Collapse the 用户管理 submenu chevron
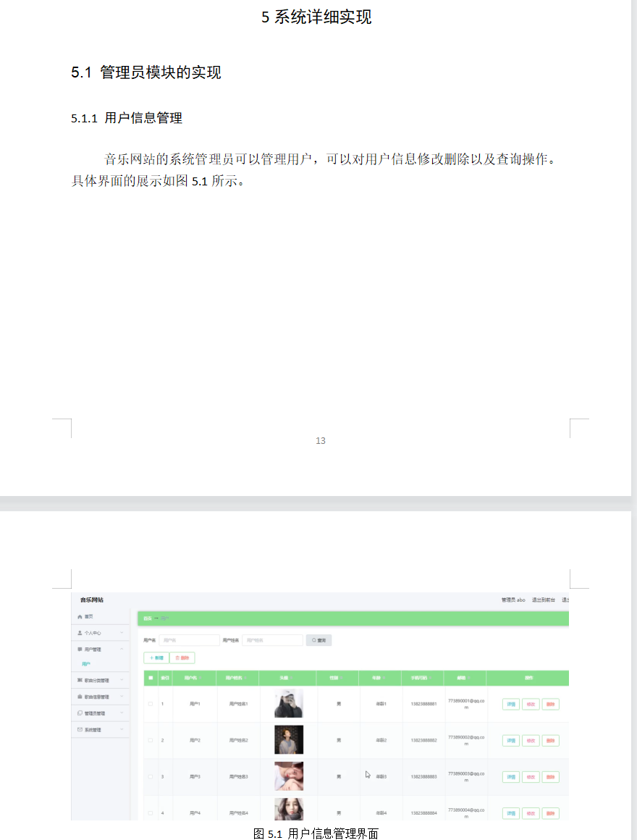 pyautogui.click(x=122, y=649)
